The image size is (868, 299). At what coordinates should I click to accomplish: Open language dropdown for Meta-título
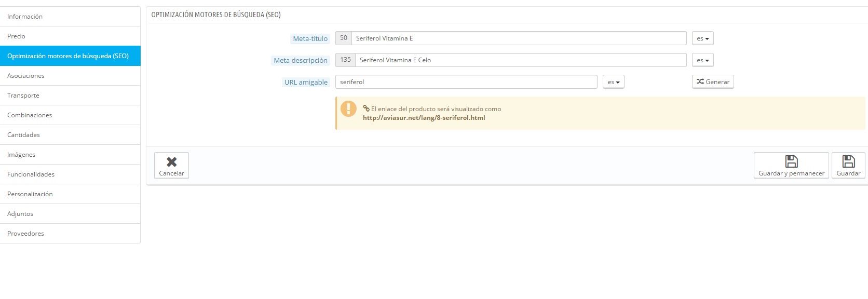point(703,38)
